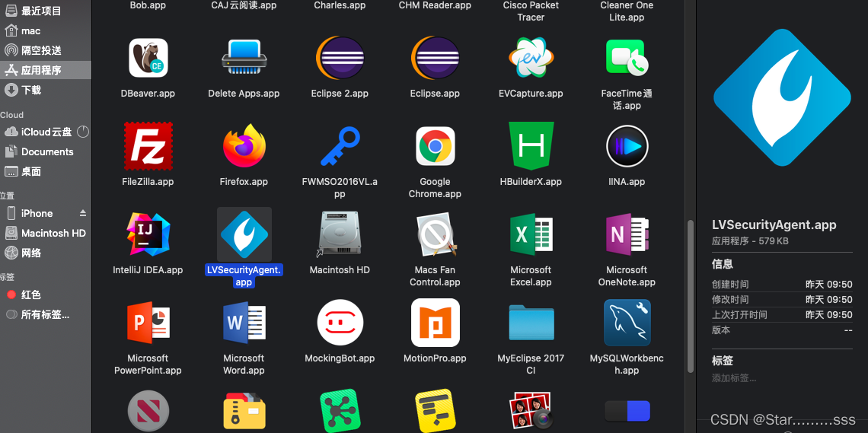The width and height of the screenshot is (868, 433).
Task: Click the CAJ云阅读.app label
Action: (244, 5)
